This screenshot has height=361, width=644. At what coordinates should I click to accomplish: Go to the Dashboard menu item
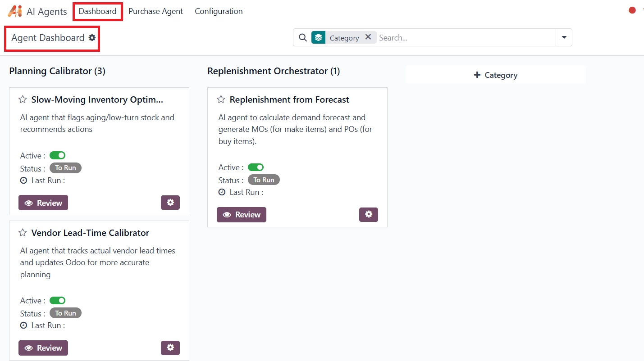click(x=97, y=11)
